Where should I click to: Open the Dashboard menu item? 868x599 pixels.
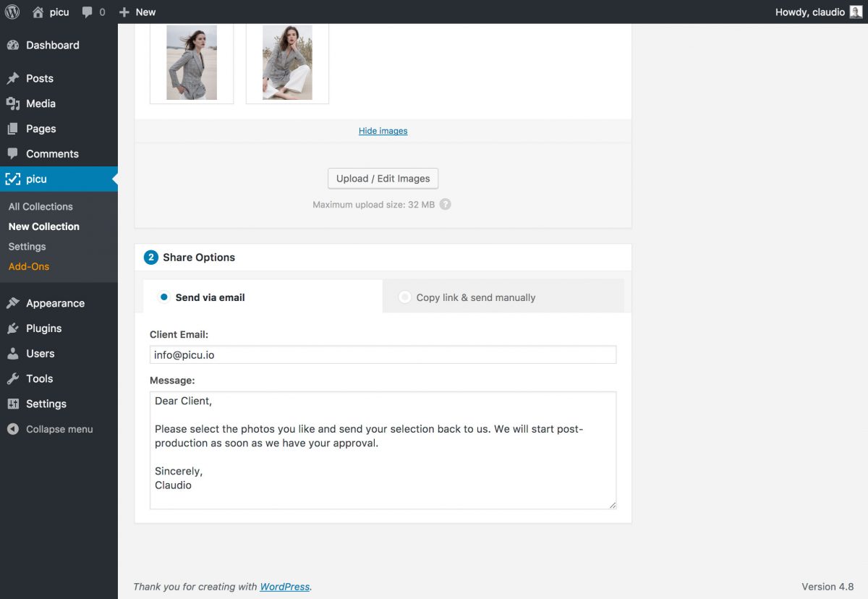point(52,45)
